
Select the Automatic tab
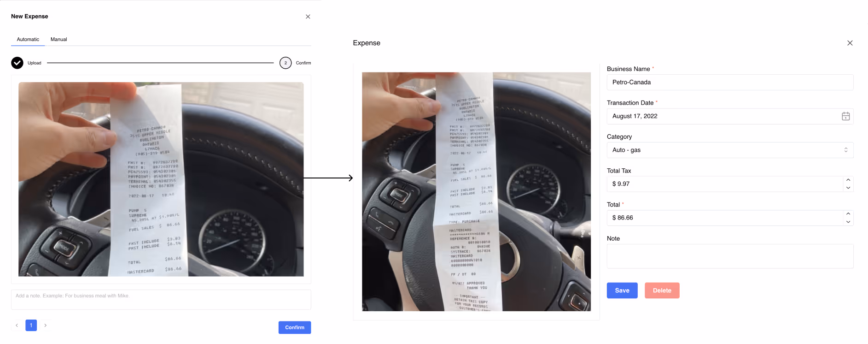pyautogui.click(x=28, y=40)
